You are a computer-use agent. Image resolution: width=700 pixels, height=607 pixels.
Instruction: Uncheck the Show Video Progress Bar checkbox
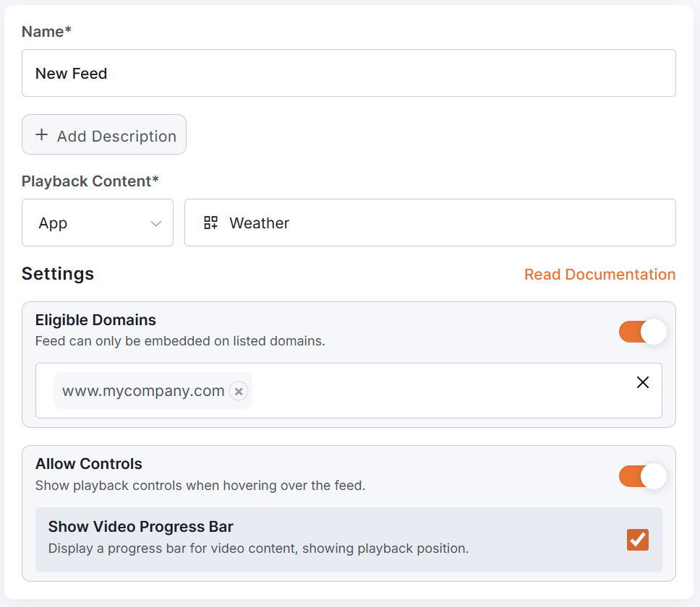pyautogui.click(x=638, y=540)
